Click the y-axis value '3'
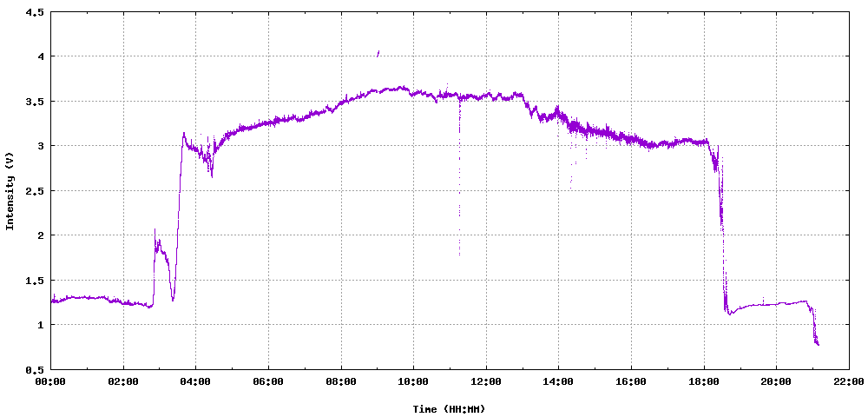 pos(41,146)
